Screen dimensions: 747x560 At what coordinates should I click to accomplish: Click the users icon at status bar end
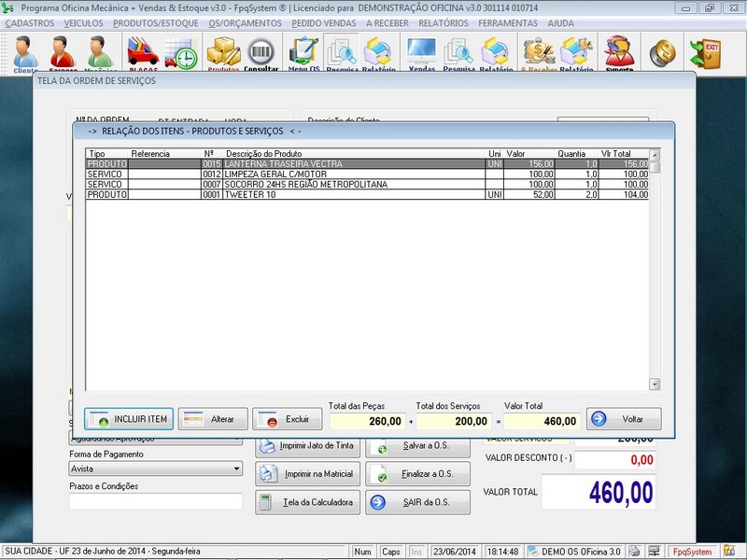coord(729,551)
